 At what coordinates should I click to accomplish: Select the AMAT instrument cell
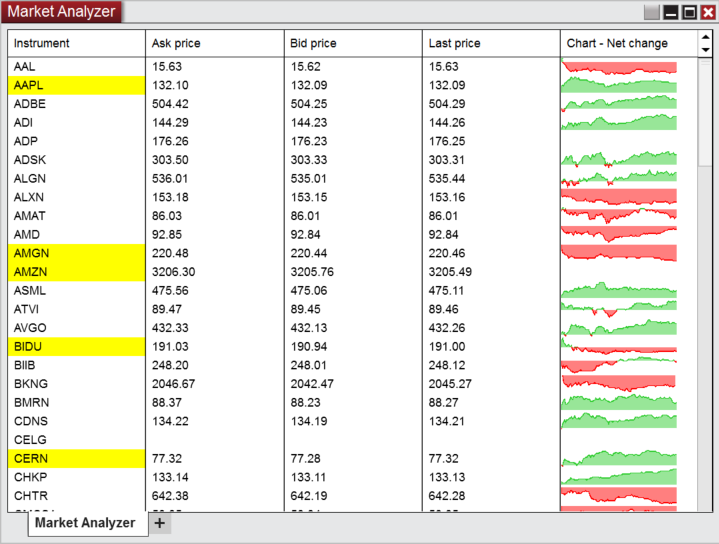(x=76, y=216)
